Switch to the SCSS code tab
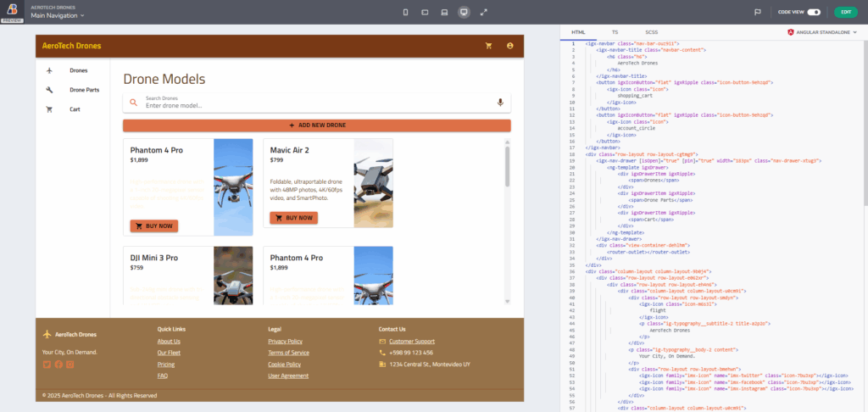Image resolution: width=868 pixels, height=412 pixels. (x=652, y=33)
